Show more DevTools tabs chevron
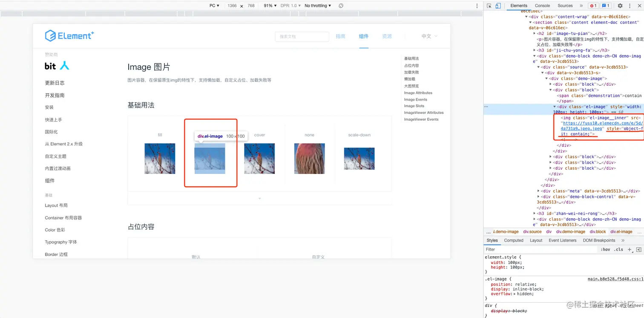Screen dimensions: 644x318 tap(581, 6)
